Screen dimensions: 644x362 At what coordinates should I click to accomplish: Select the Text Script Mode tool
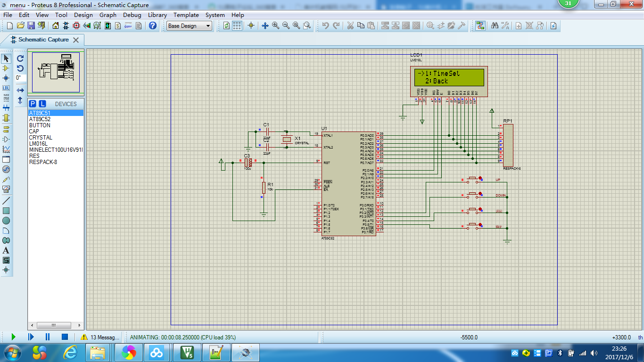point(6,98)
